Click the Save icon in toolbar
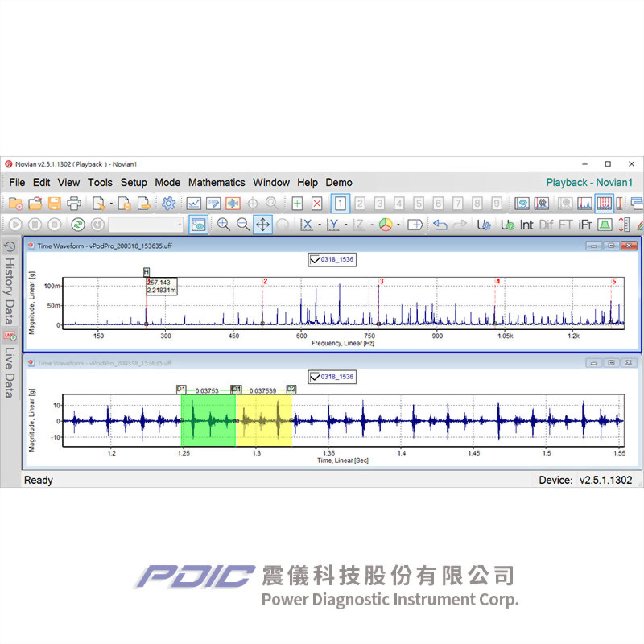The height and width of the screenshot is (644, 644). (x=55, y=204)
